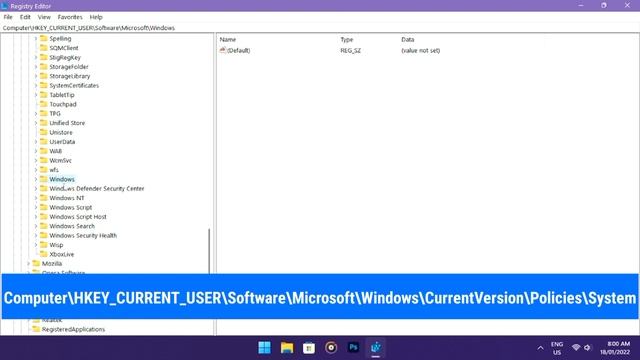
Task: Open the clock and date panel
Action: point(616,348)
